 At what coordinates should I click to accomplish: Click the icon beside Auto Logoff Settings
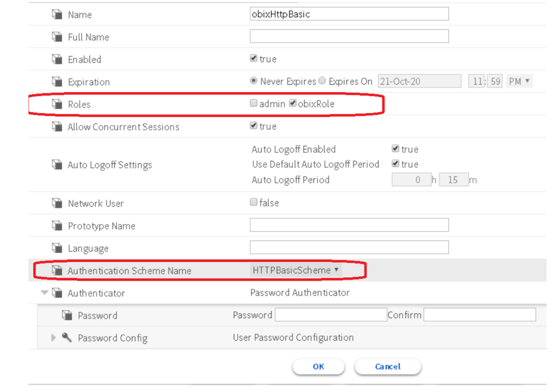pos(57,164)
